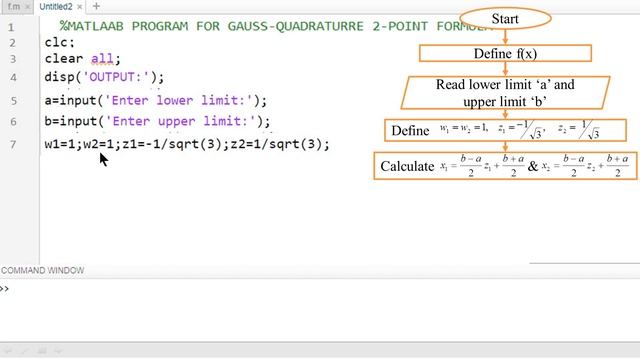This screenshot has width=640, height=360.
Task: Place cursor on the 'clc;' line
Action: click(60, 42)
